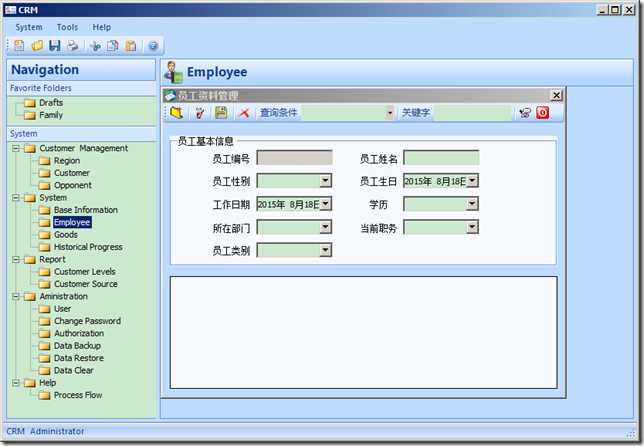
Task: Open the 员工性别 gender dropdown
Action: point(325,180)
